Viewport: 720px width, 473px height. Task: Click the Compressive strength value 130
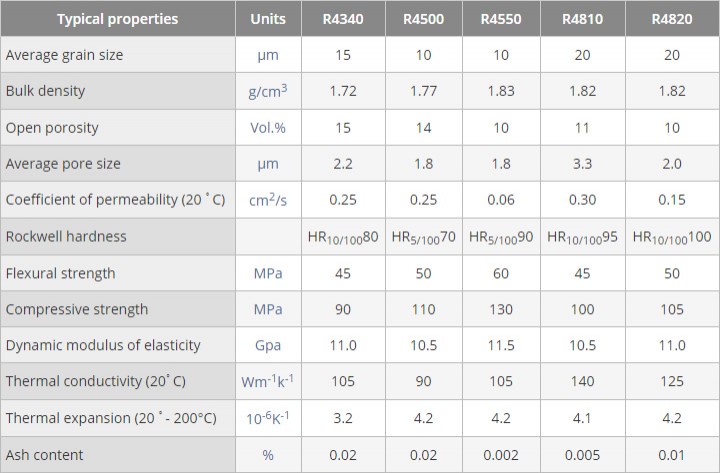point(501,310)
